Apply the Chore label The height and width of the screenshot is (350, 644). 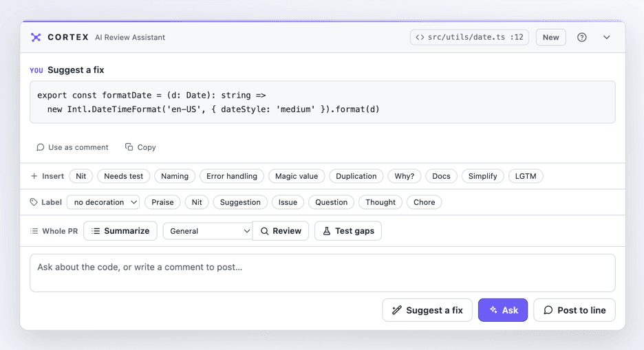(425, 202)
